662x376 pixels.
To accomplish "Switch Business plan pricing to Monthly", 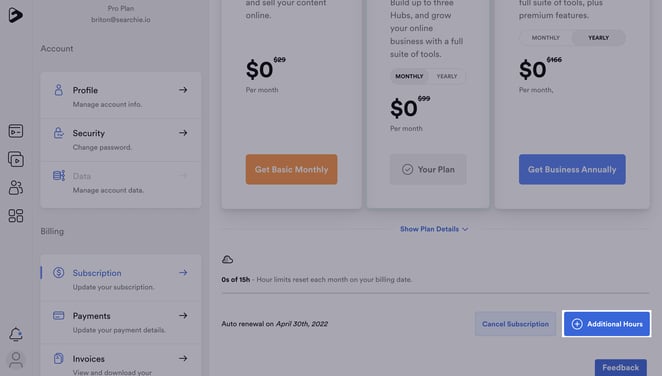I will point(545,38).
